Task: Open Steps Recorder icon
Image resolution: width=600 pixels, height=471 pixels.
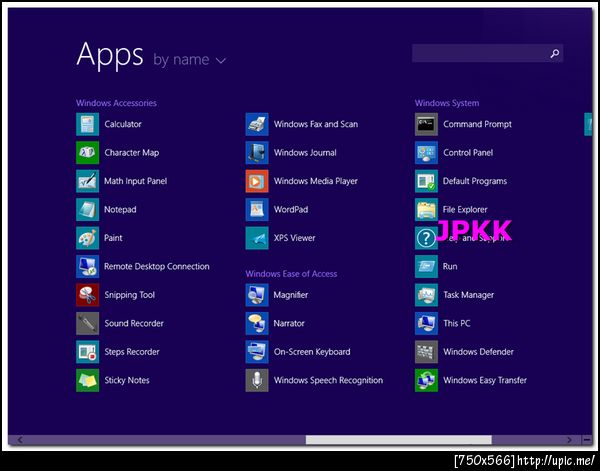Action: [x=87, y=352]
